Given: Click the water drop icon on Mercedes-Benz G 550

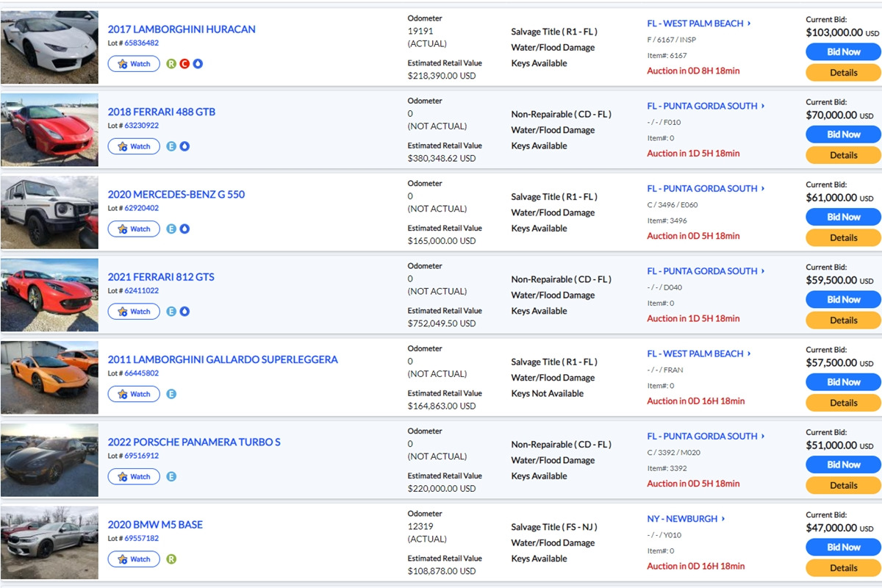Looking at the screenshot, I should [x=184, y=229].
